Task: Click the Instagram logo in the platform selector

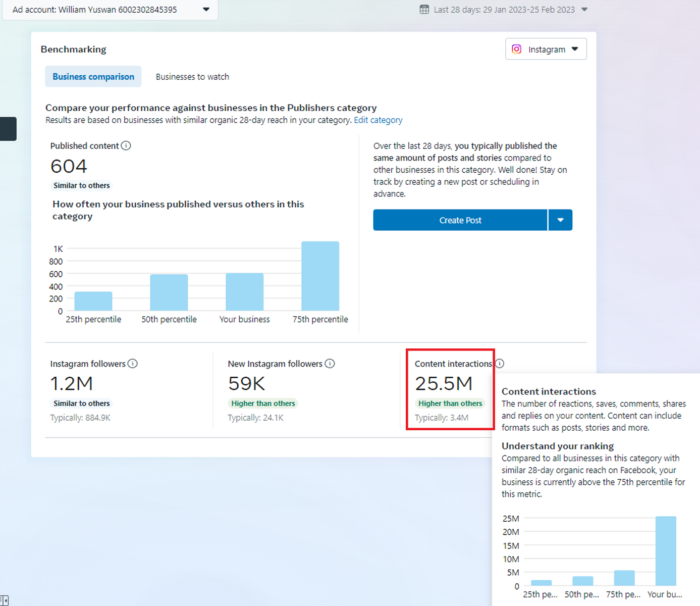Action: 516,49
